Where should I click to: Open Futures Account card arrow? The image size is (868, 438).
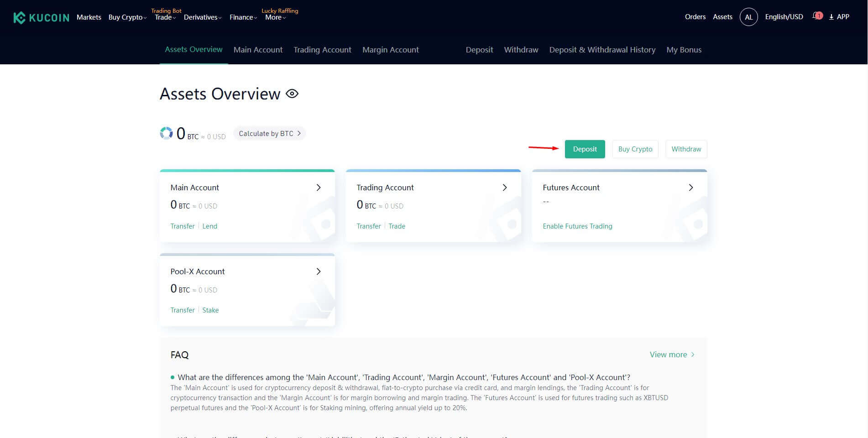(x=691, y=188)
